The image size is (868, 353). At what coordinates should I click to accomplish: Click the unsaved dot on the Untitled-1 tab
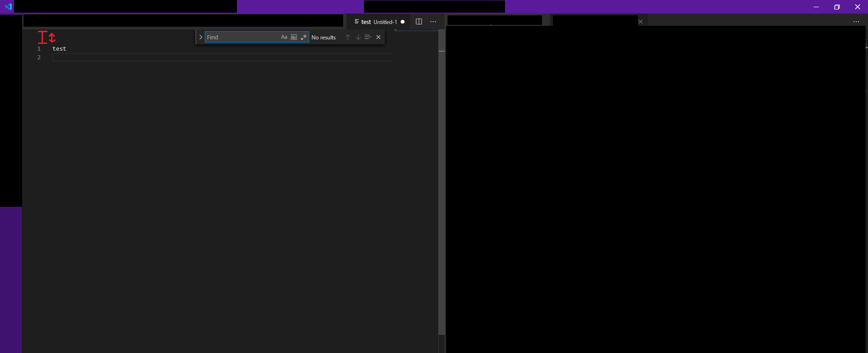point(403,22)
